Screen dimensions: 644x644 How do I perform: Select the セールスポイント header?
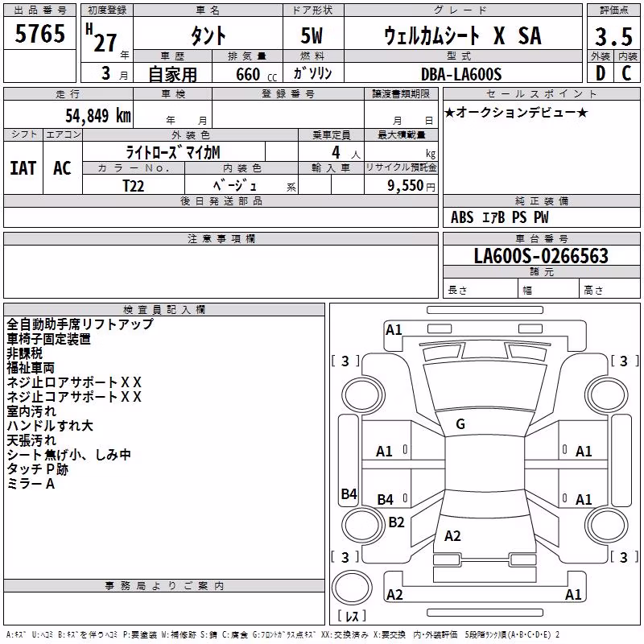coord(541,93)
